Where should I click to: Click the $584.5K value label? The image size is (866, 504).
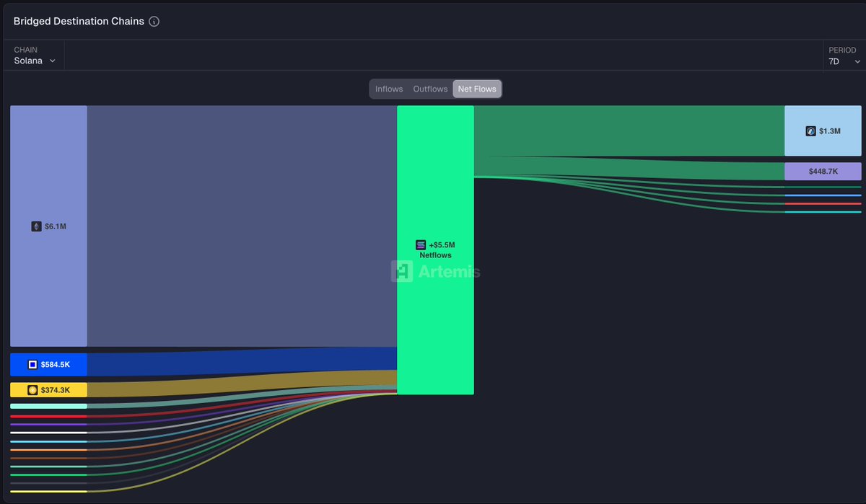click(x=56, y=365)
